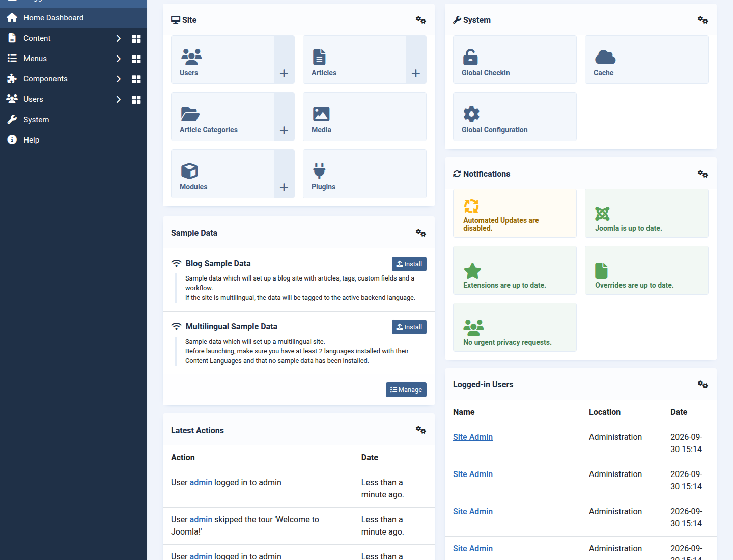Open the Media quick icon
Screen dimensions: 733x560
coord(364,117)
